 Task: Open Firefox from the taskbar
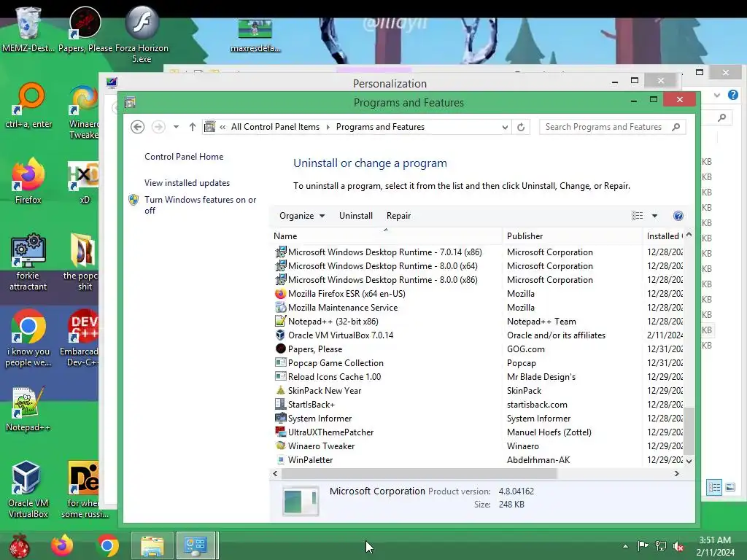click(63, 545)
